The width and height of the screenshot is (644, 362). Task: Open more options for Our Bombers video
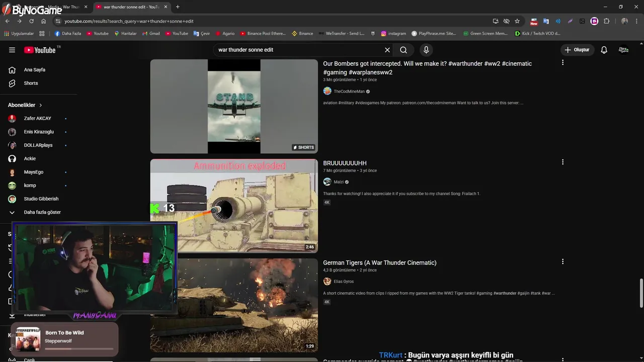(562, 62)
